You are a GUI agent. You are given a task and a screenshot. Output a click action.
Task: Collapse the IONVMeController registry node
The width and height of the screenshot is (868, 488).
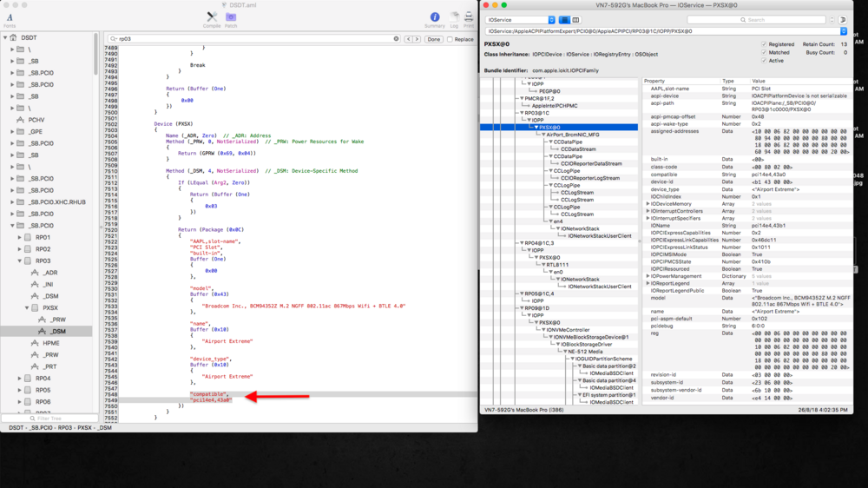pyautogui.click(x=543, y=330)
